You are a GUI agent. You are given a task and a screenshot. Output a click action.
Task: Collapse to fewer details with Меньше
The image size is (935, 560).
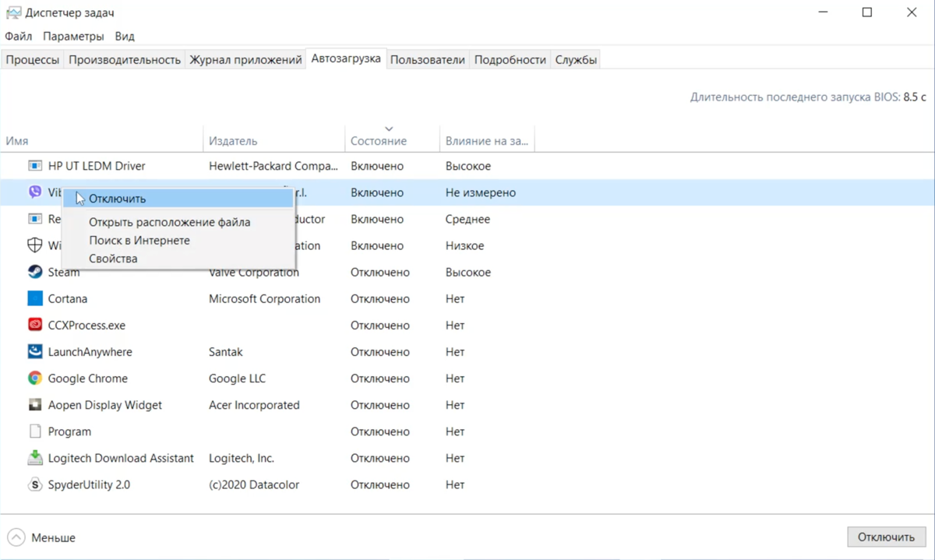point(42,537)
